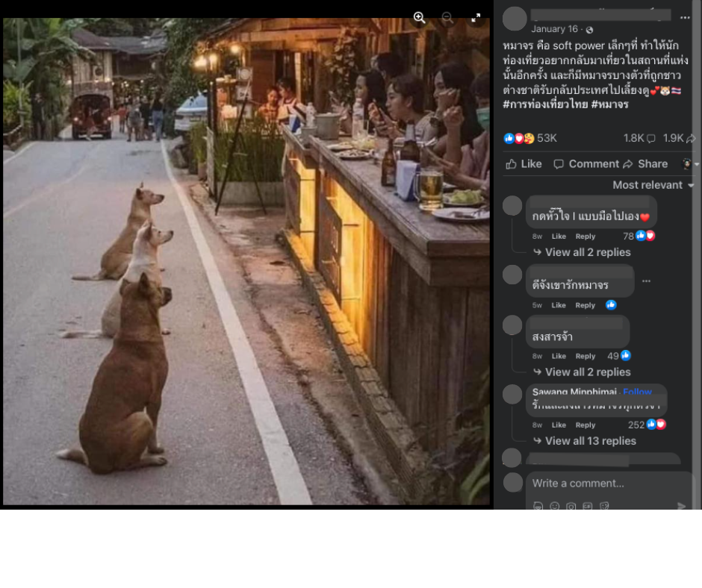The image size is (702, 588).
Task: Click emoji icon in comment box
Action: (555, 506)
